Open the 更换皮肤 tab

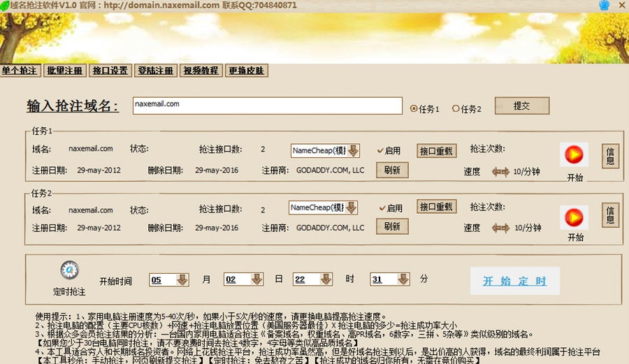[247, 71]
